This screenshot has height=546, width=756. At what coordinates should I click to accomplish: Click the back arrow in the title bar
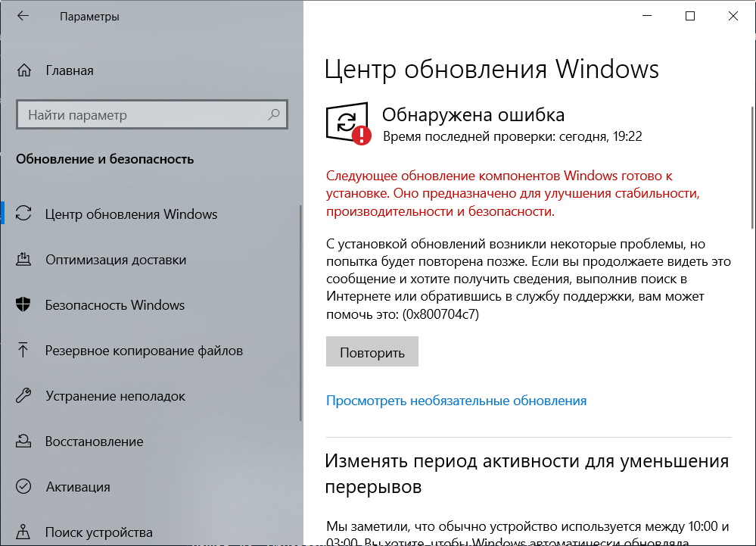(23, 16)
